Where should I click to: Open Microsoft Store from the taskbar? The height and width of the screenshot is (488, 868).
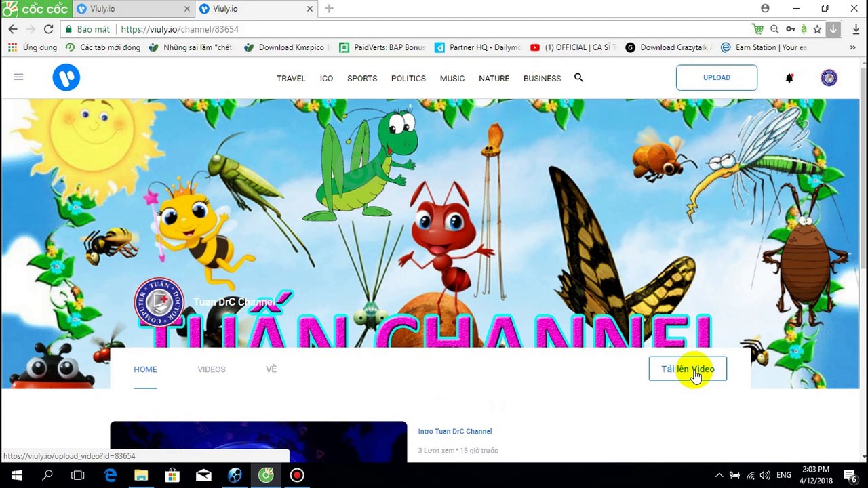point(172,475)
